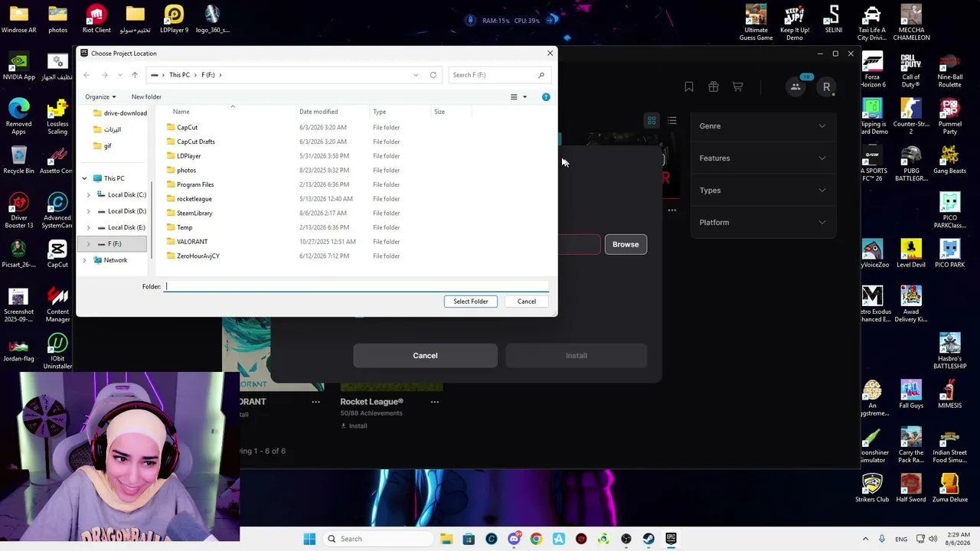This screenshot has height=551, width=980.
Task: Open the gift rewards icon in Epic launcher
Action: [714, 87]
